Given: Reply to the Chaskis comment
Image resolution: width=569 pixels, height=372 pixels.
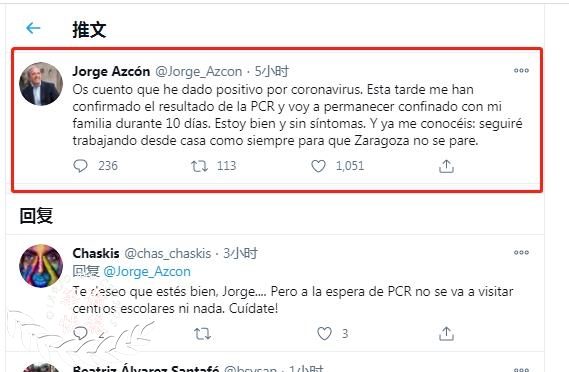Looking at the screenshot, I should point(80,333).
